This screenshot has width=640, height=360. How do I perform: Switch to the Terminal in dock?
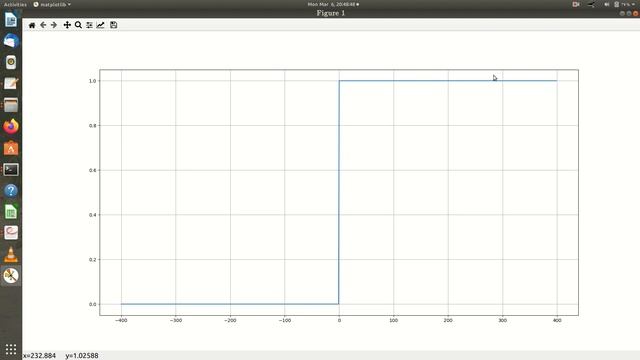pyautogui.click(x=11, y=169)
